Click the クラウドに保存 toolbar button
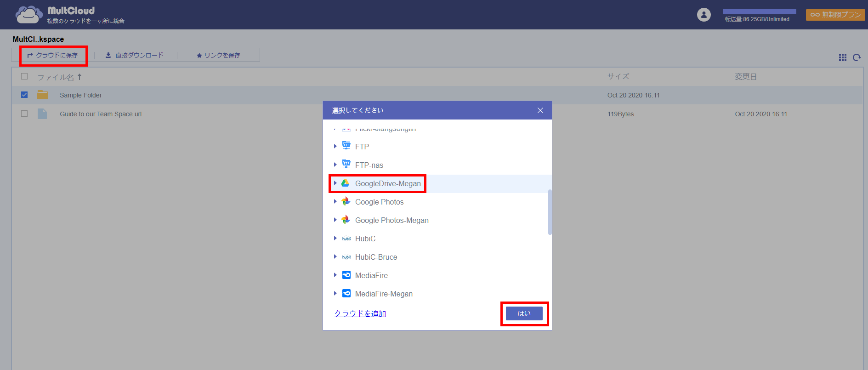Image resolution: width=868 pixels, height=370 pixels. tap(52, 55)
